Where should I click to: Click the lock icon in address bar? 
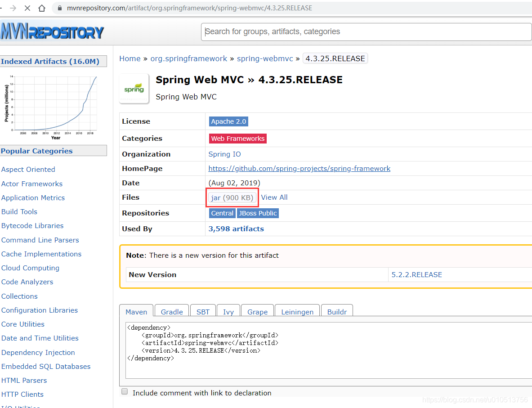click(60, 8)
